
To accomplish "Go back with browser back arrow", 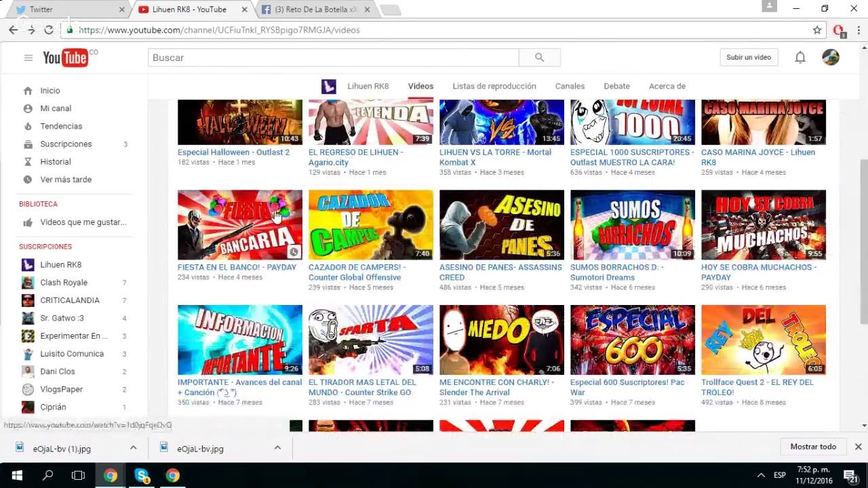I will 13,30.
